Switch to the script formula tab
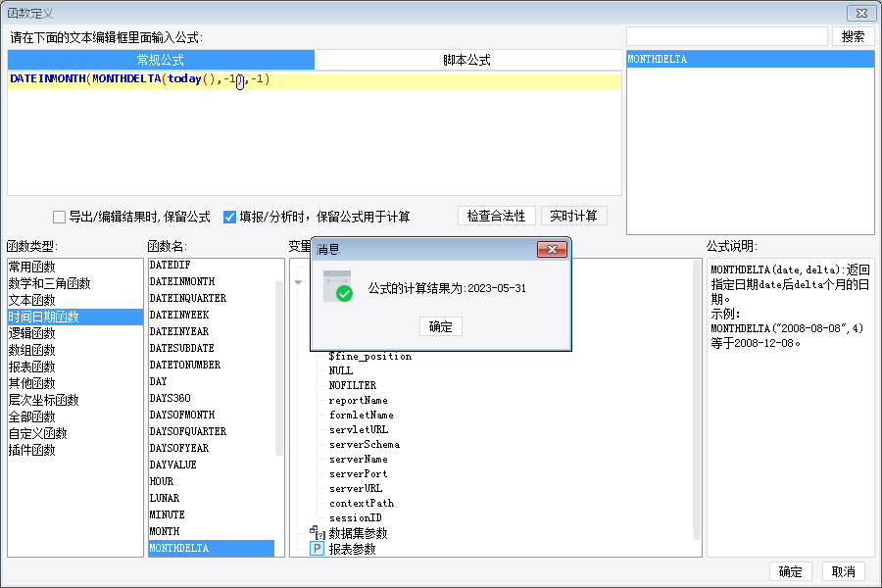 pyautogui.click(x=466, y=60)
